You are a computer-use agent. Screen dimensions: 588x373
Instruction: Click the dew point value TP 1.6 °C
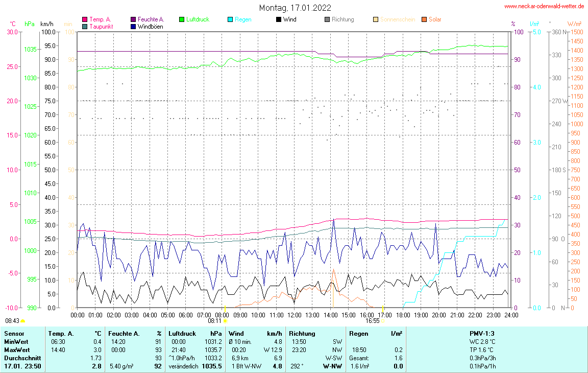pyautogui.click(x=481, y=350)
